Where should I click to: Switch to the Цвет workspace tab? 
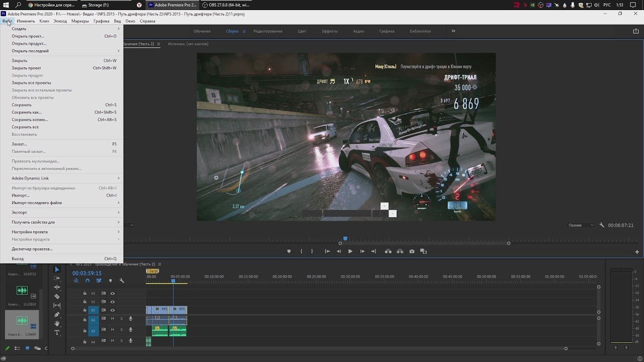point(302,31)
